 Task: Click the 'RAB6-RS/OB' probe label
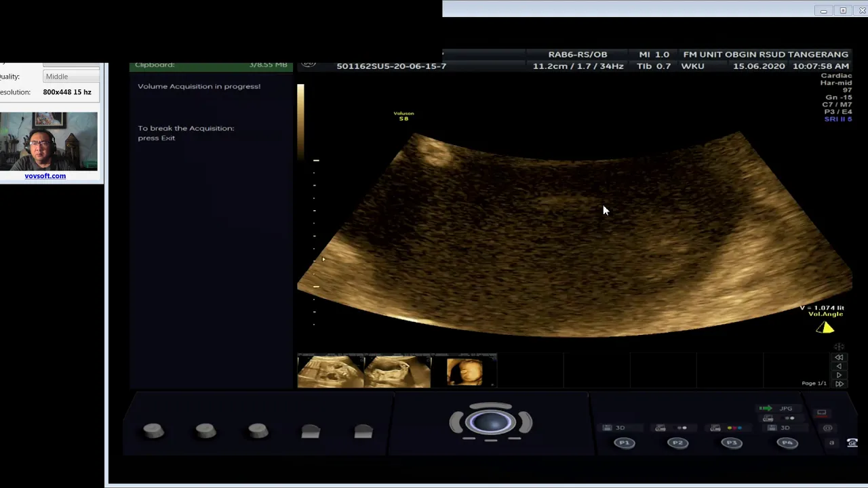[x=578, y=54]
